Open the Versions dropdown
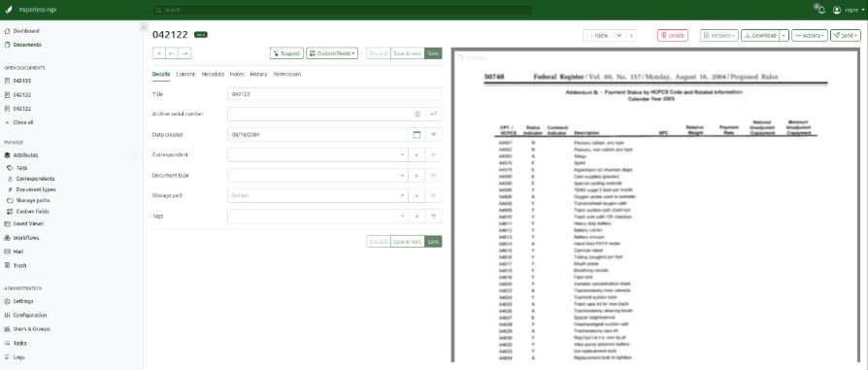This screenshot has width=868, height=370. (719, 36)
